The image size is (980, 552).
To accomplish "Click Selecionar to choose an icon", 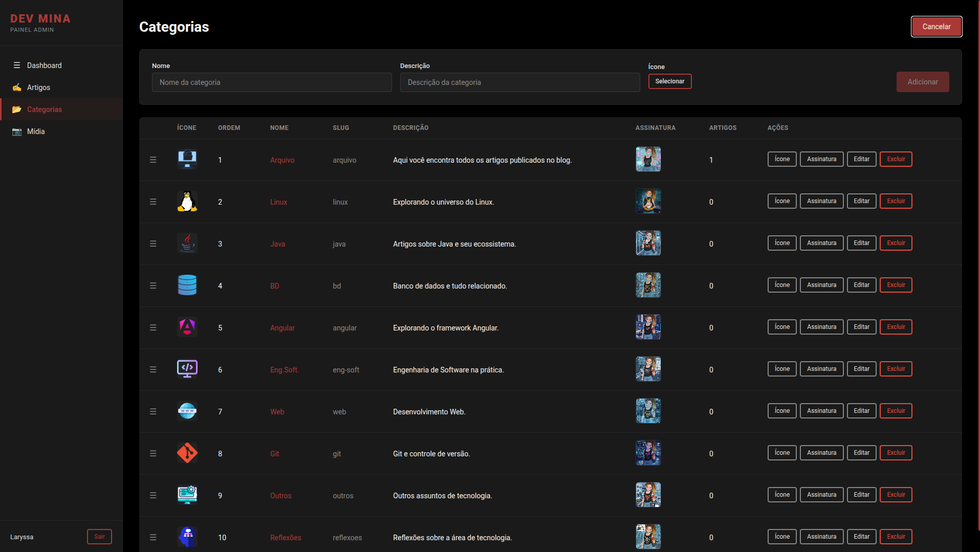I will [x=669, y=81].
